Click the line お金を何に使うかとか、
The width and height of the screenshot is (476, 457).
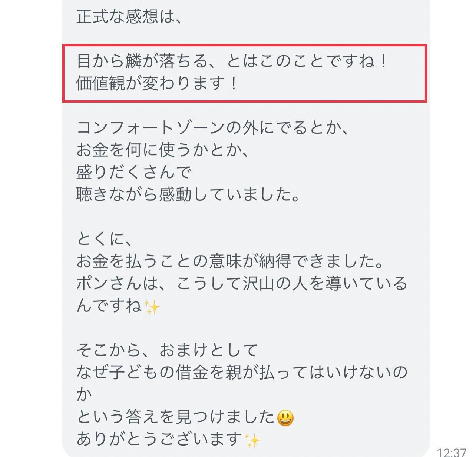[x=162, y=150]
